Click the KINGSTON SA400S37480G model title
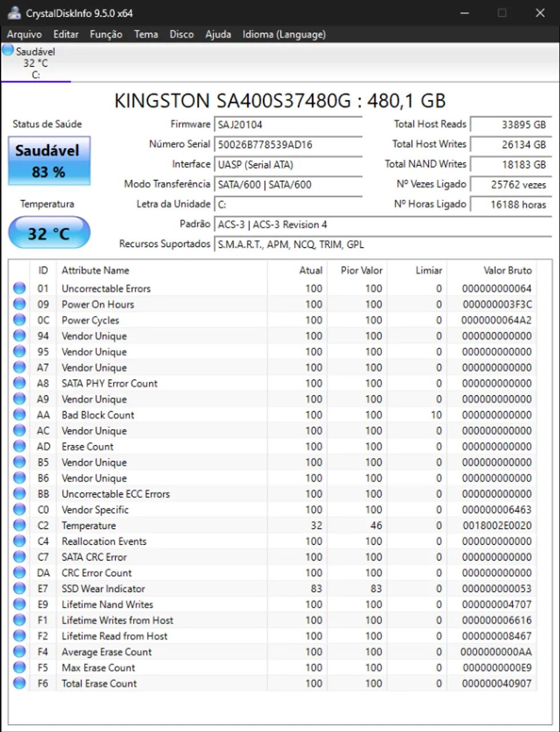The image size is (560, 732). (280, 101)
